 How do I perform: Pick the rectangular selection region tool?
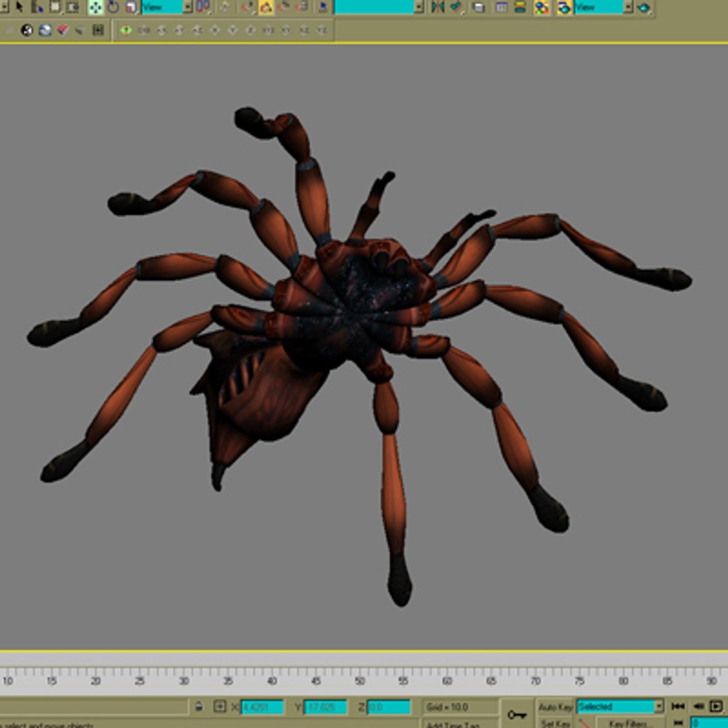55,7
